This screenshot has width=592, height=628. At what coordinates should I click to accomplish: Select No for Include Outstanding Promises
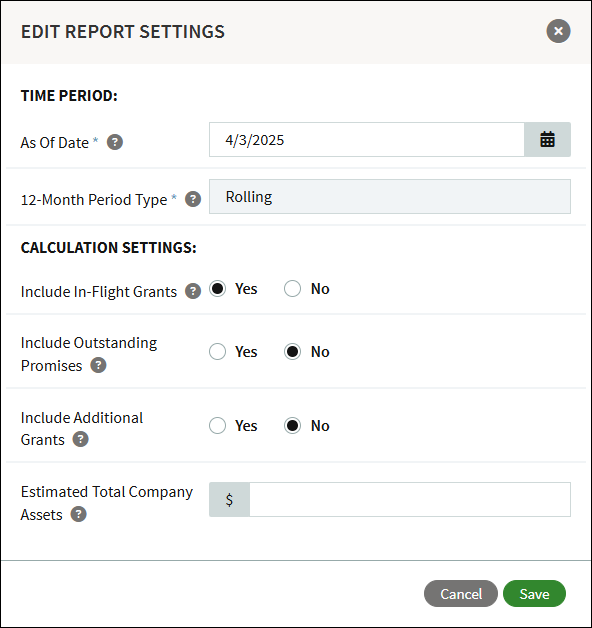pos(292,352)
